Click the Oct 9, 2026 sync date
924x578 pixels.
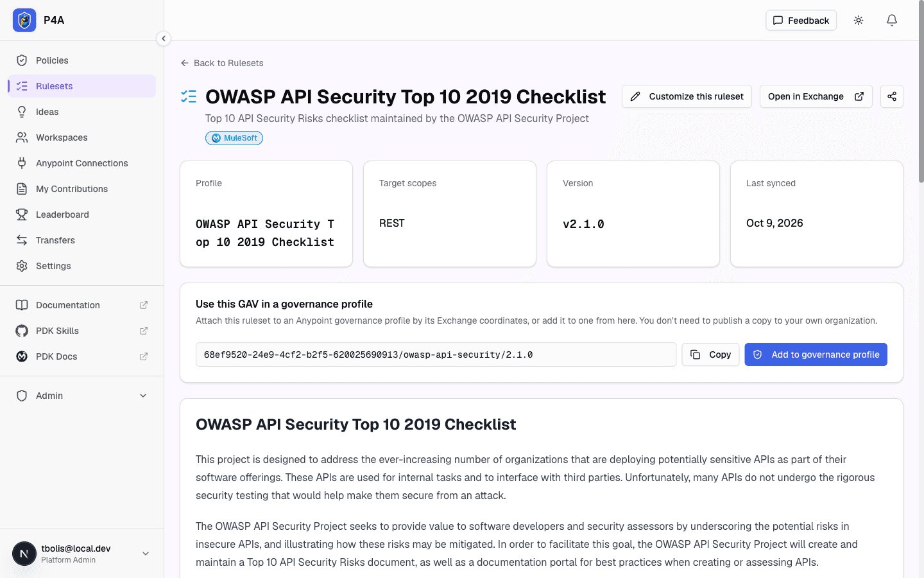(x=774, y=223)
